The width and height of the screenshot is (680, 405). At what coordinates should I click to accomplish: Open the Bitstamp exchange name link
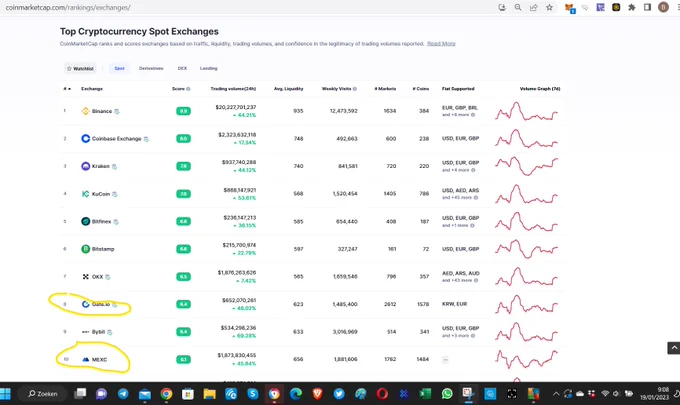[x=103, y=249]
